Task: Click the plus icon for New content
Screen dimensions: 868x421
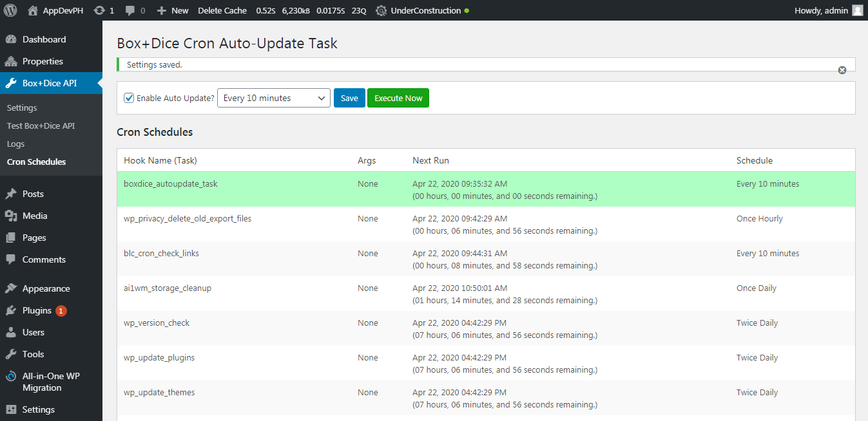Action: click(x=162, y=10)
